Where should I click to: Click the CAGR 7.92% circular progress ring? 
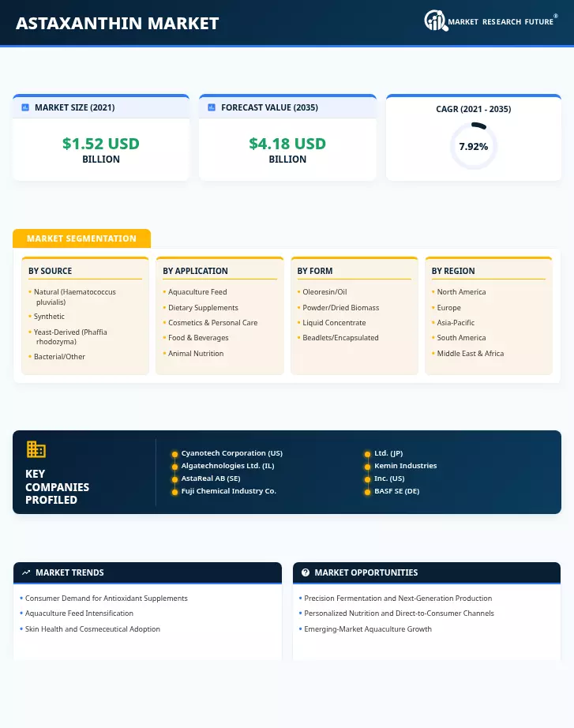(x=474, y=146)
